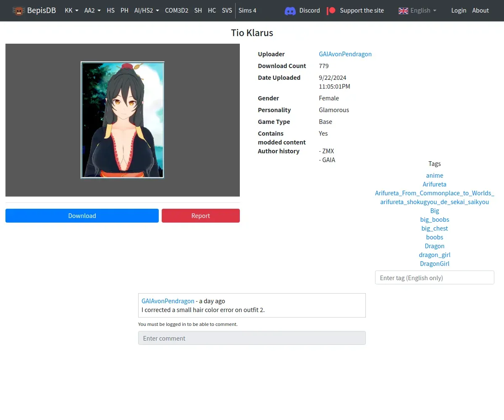The height and width of the screenshot is (420, 504).
Task: Click the boobs tag
Action: [x=435, y=237]
